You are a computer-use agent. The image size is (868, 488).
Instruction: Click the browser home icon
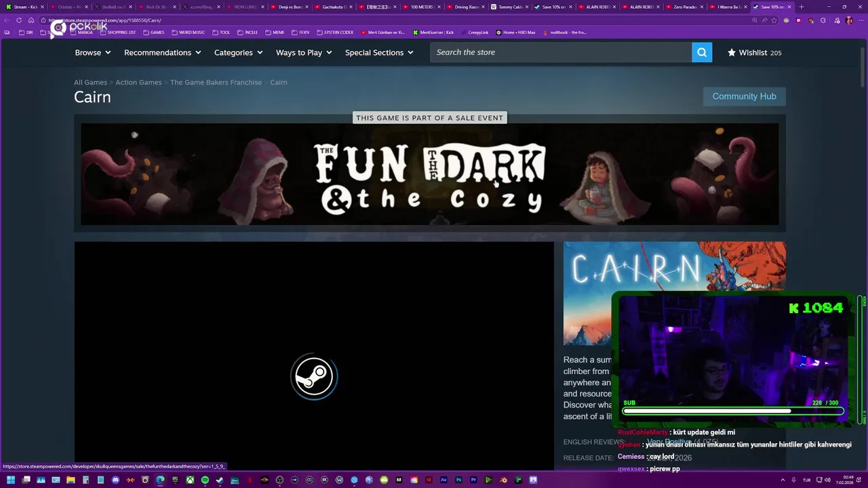coord(31,20)
